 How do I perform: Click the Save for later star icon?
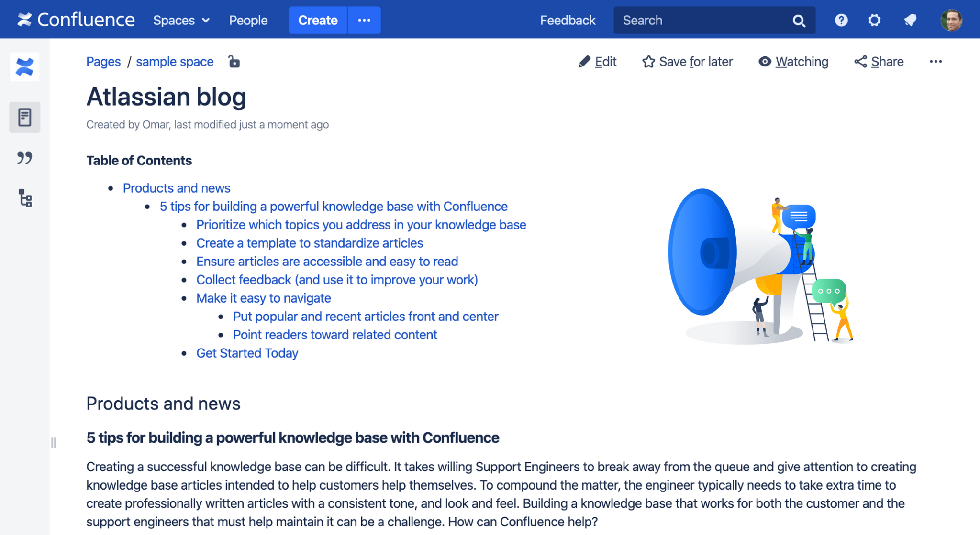tap(647, 61)
